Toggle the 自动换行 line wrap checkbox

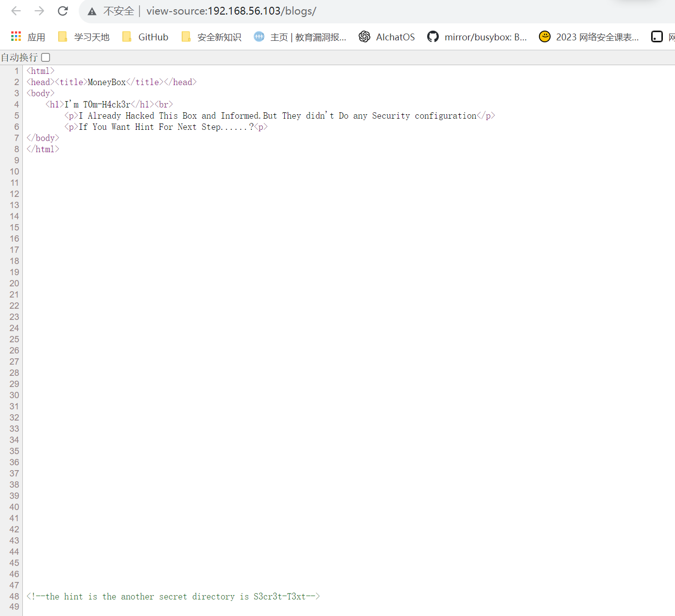coord(46,57)
